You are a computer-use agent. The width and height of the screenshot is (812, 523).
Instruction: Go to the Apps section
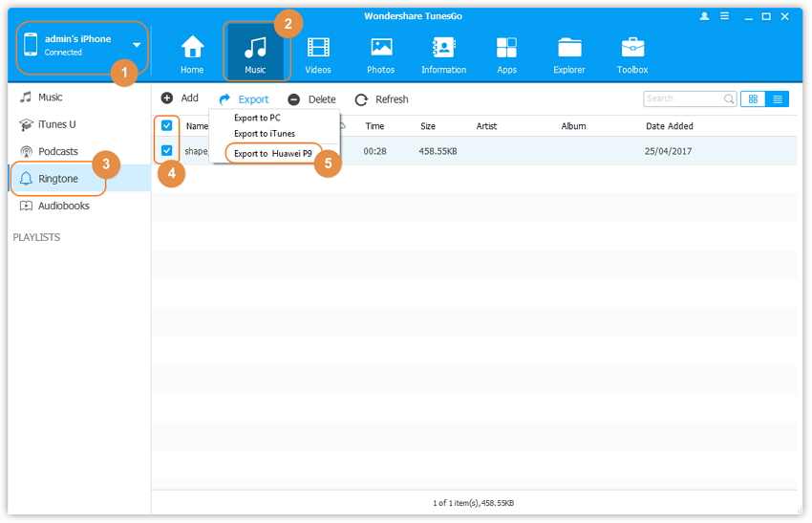point(506,53)
